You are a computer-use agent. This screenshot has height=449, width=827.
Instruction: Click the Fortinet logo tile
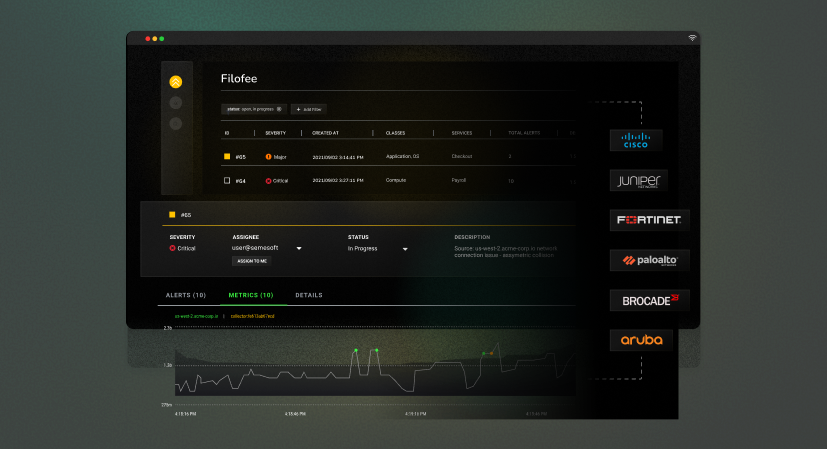(649, 220)
